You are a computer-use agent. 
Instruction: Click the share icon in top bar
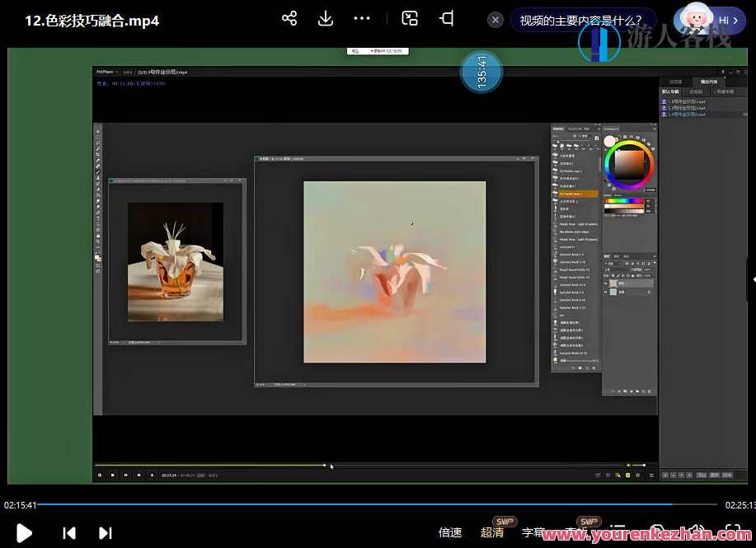pyautogui.click(x=289, y=19)
